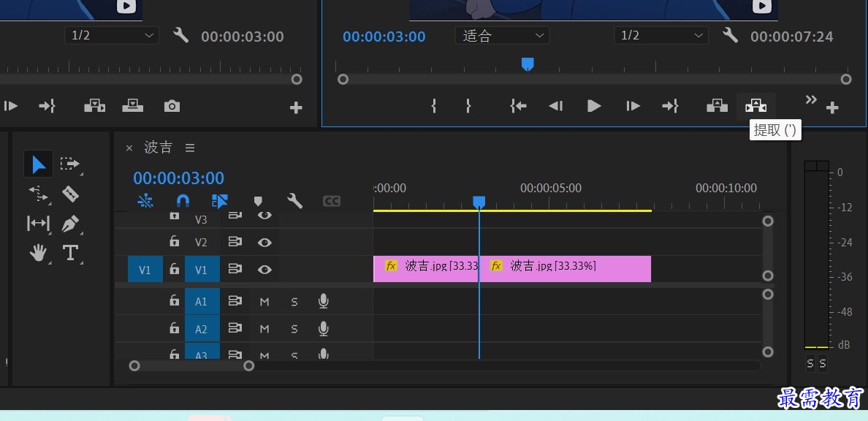Enable voice-over record on A1
Screen dimensions: 868x421
tap(324, 301)
